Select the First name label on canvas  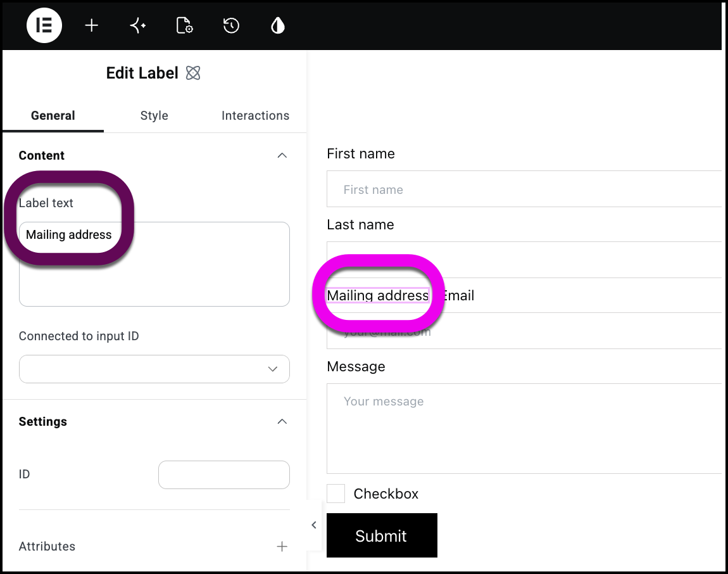click(x=361, y=154)
